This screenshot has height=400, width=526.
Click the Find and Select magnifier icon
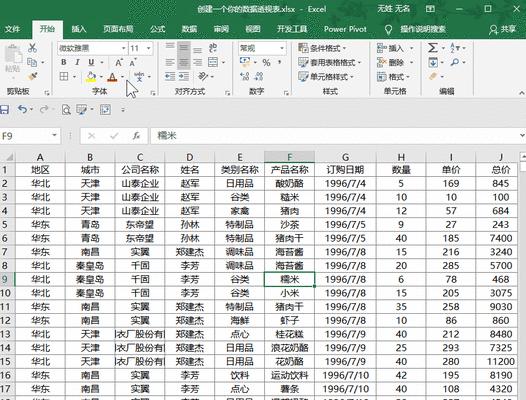(455, 62)
